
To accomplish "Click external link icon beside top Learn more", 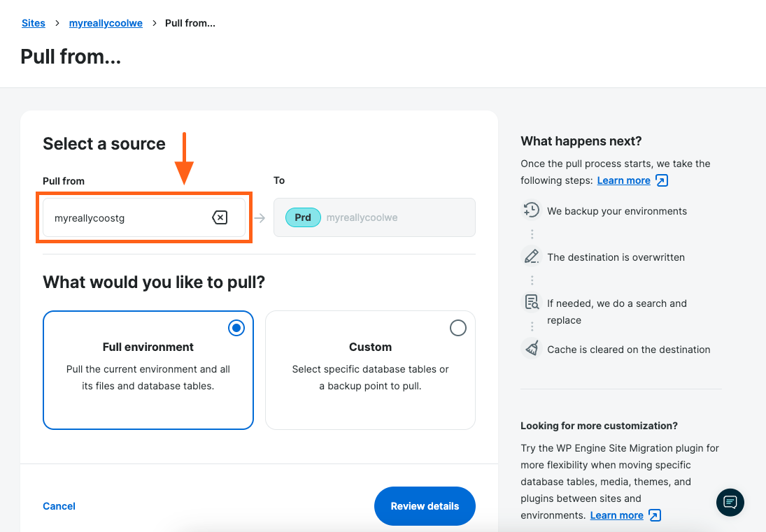I will click(661, 181).
